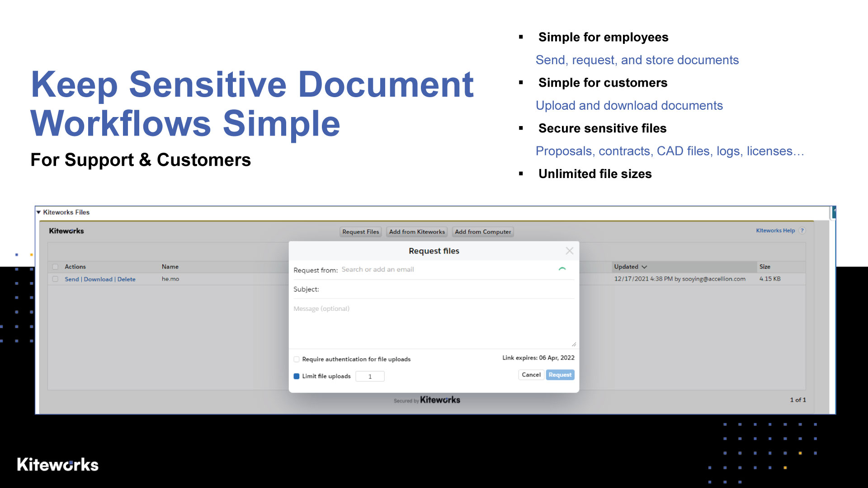
Task: Click the loading spinner in Request from field
Action: coord(562,269)
